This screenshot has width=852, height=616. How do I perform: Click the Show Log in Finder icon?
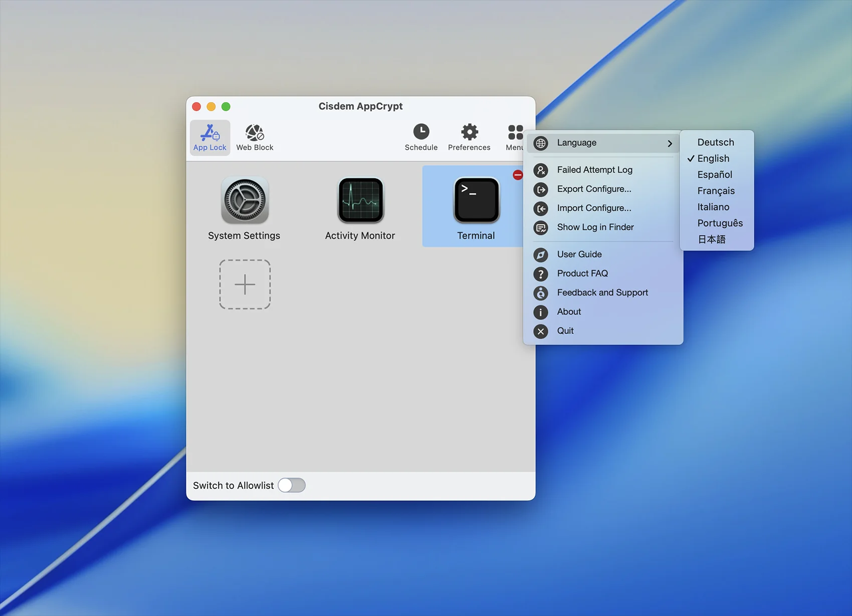(x=541, y=227)
